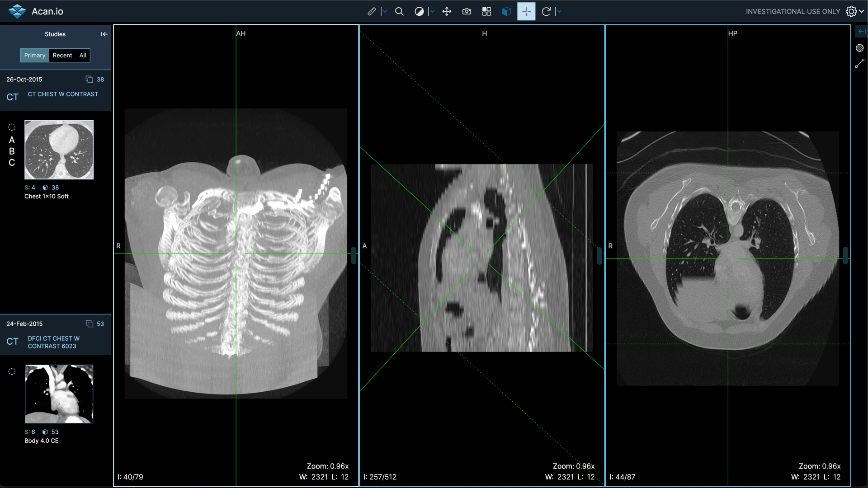868x488 pixels.
Task: Switch to the All studies tab
Action: (83, 55)
